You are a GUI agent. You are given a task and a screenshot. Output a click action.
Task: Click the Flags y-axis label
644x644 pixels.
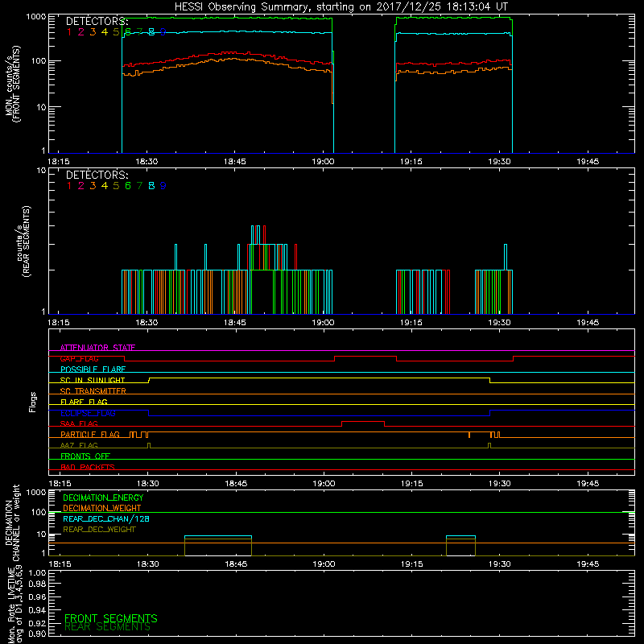[x=33, y=402]
